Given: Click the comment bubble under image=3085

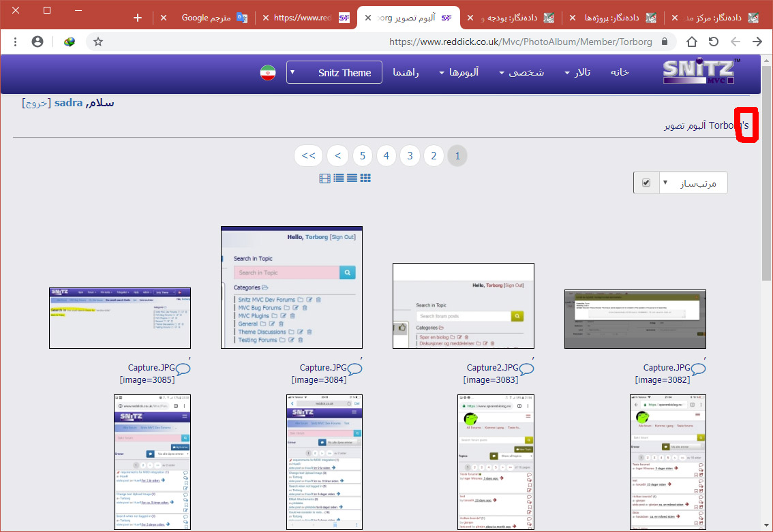Looking at the screenshot, I should click(183, 369).
